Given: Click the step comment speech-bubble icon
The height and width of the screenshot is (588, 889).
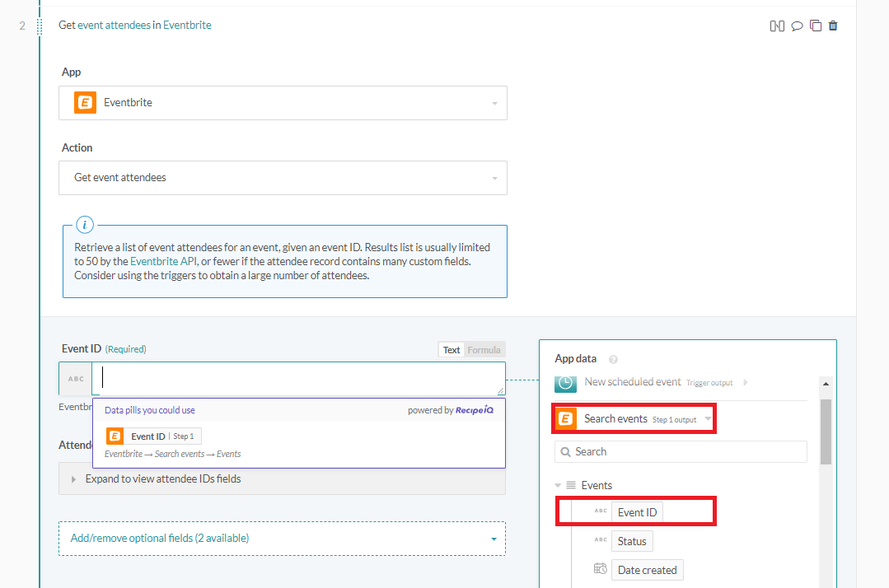Looking at the screenshot, I should tap(797, 26).
